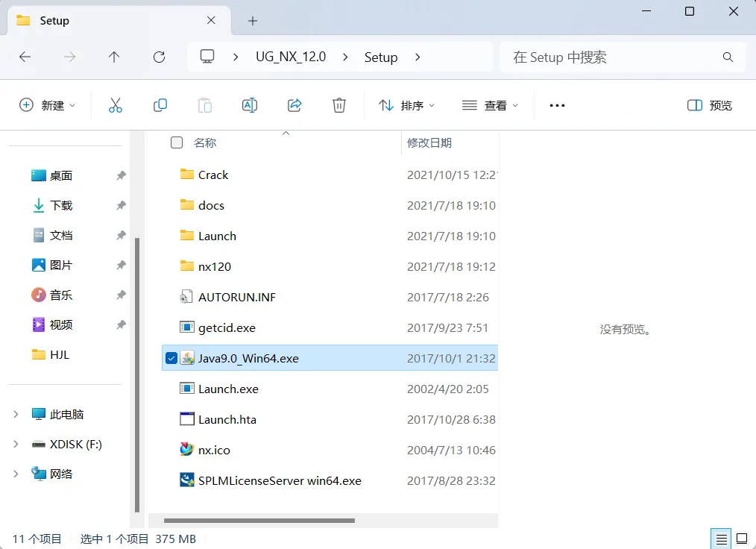Click the Java9.0_Win64.exe file icon

pos(187,358)
